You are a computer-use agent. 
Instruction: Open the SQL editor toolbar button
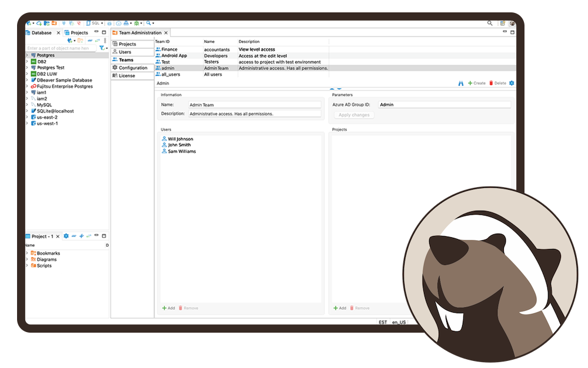(x=93, y=24)
